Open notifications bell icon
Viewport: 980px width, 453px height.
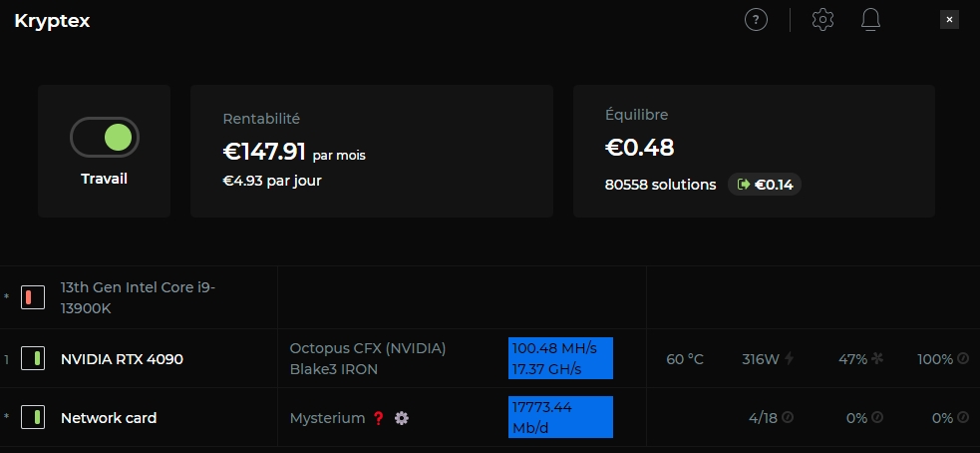pos(870,20)
